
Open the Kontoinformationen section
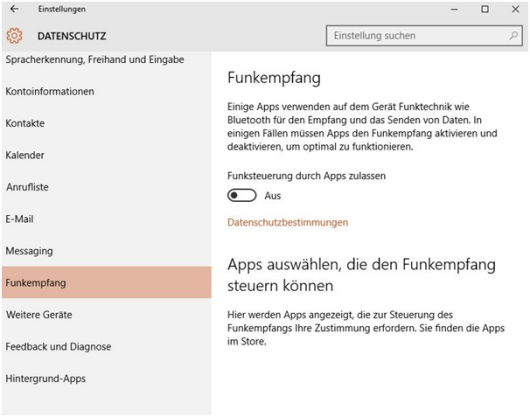click(106, 91)
